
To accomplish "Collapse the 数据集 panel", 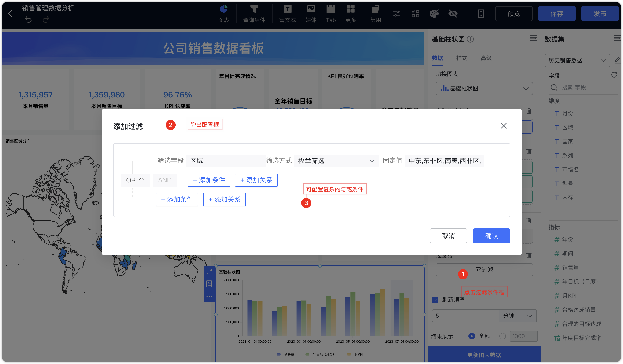I will (617, 38).
